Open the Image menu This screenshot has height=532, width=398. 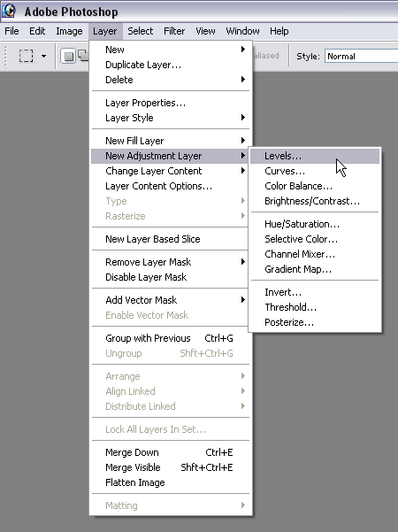click(x=69, y=31)
